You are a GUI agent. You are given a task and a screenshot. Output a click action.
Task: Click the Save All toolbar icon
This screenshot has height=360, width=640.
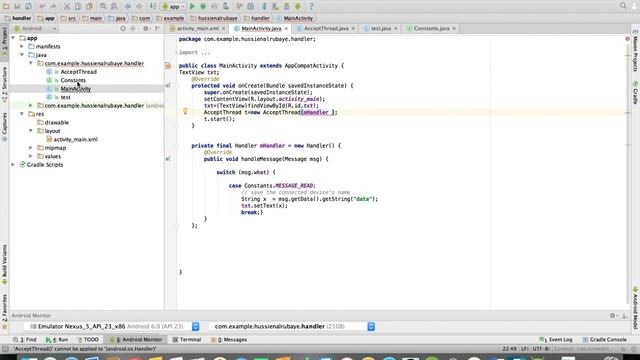(x=17, y=6)
